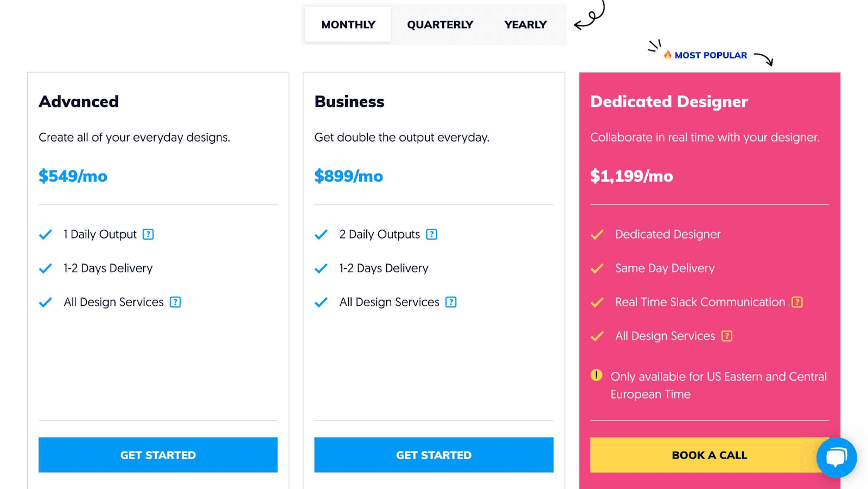Viewport: 868px width, 489px height.
Task: Click Dedicated Designer All Design Services help icon
Action: [727, 336]
